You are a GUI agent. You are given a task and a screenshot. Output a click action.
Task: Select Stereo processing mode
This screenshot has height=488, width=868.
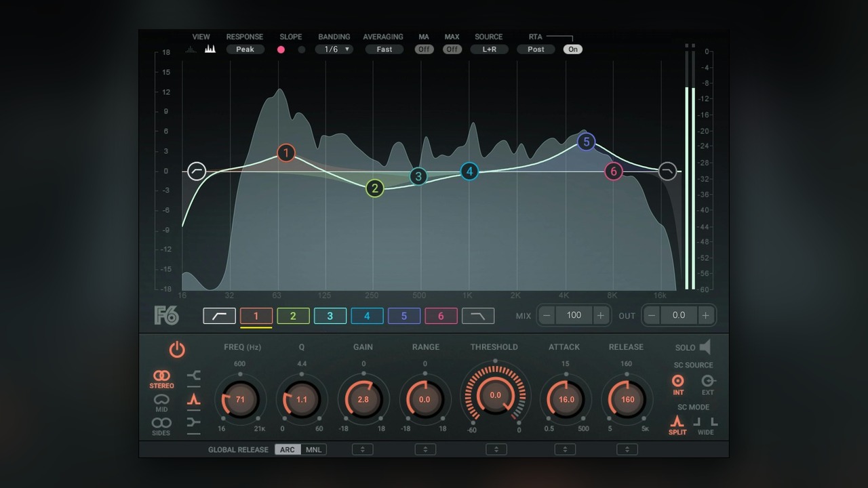coord(161,379)
